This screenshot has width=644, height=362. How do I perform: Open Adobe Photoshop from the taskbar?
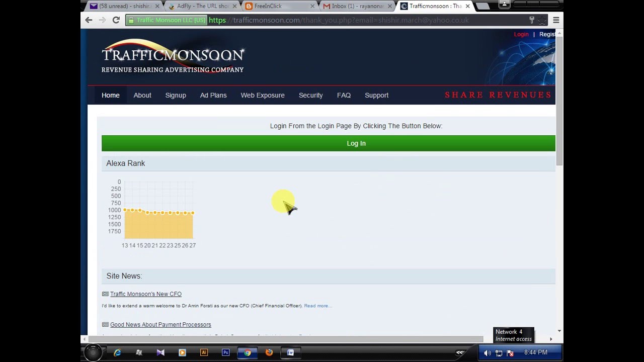tap(225, 353)
